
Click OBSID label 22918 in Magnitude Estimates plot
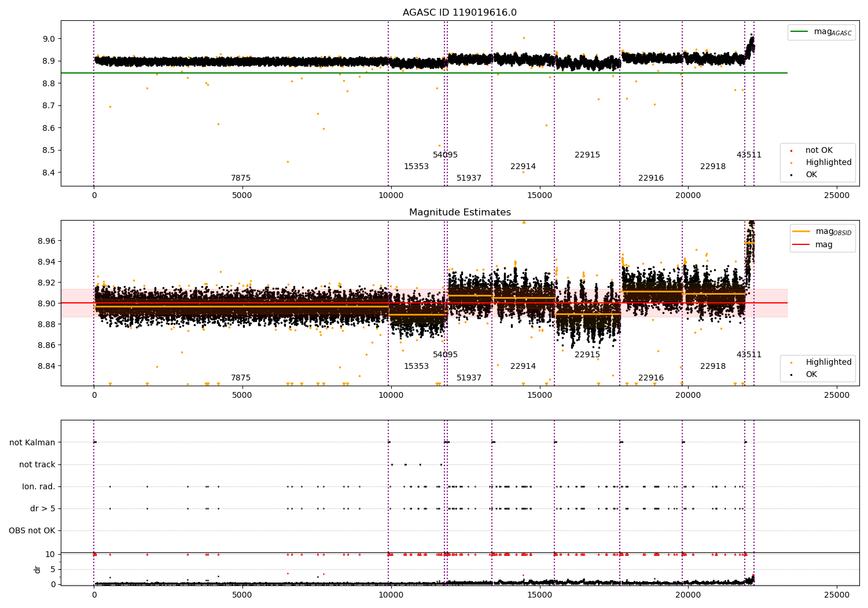tap(713, 367)
